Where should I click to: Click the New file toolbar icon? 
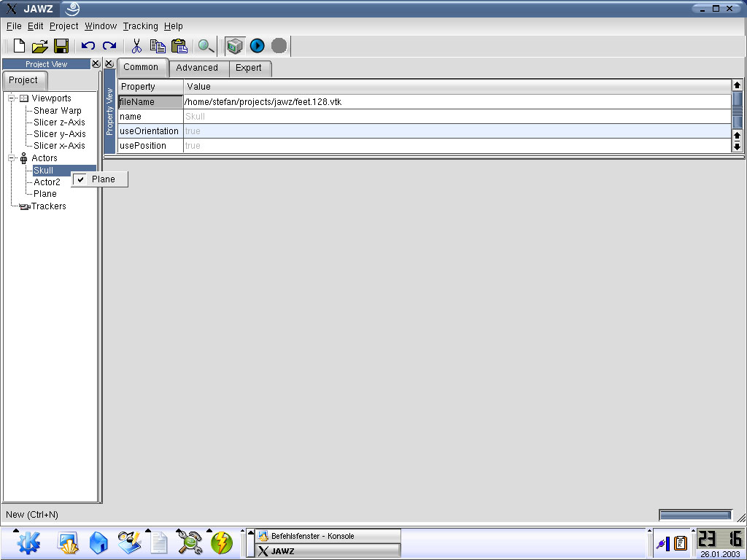(x=20, y=46)
